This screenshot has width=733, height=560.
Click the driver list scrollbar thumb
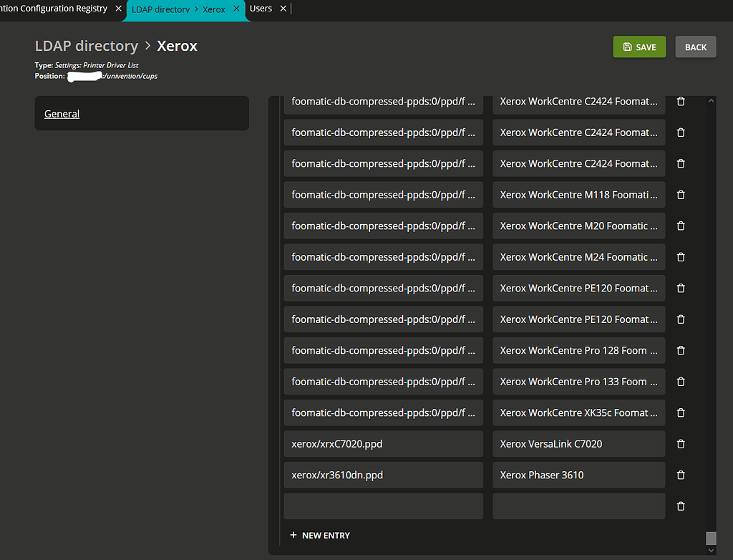tap(710, 538)
